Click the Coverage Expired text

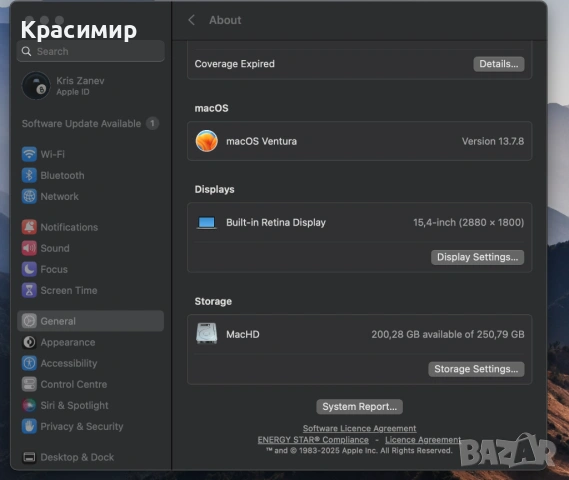tap(234, 64)
